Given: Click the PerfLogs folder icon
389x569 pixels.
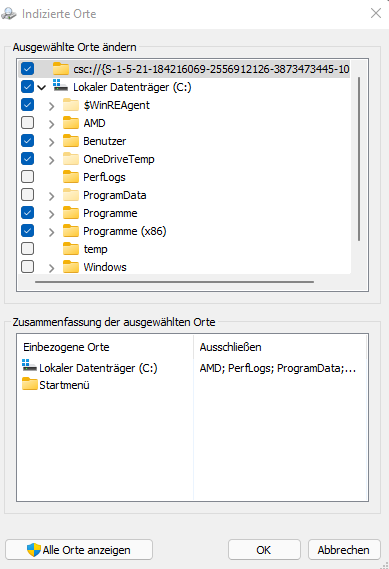Looking at the screenshot, I should (x=71, y=177).
